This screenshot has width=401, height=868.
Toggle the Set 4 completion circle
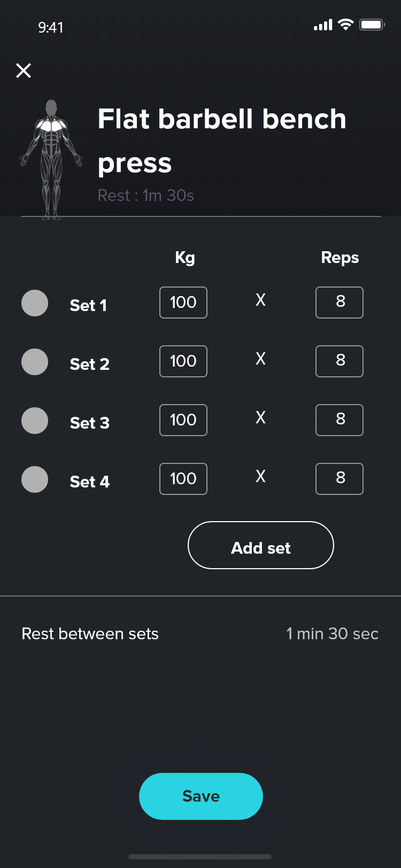35,479
